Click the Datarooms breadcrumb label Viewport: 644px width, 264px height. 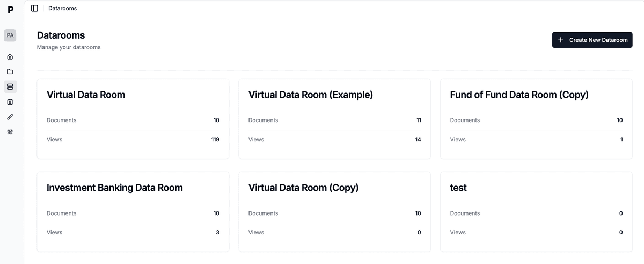point(62,8)
